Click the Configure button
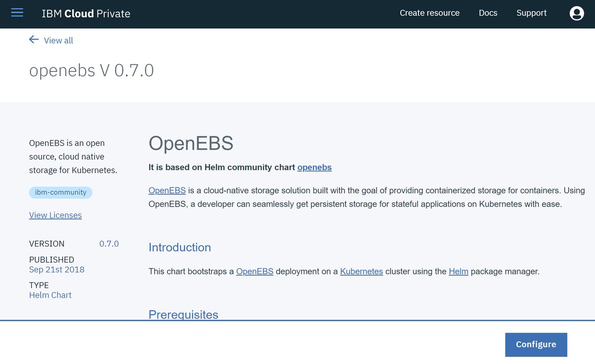This screenshot has width=595, height=364. (536, 345)
